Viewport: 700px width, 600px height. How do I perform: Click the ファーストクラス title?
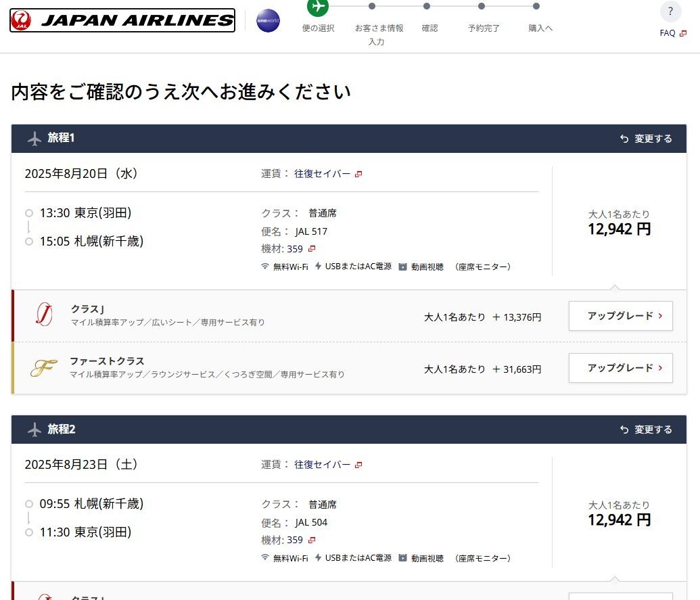tap(107, 361)
